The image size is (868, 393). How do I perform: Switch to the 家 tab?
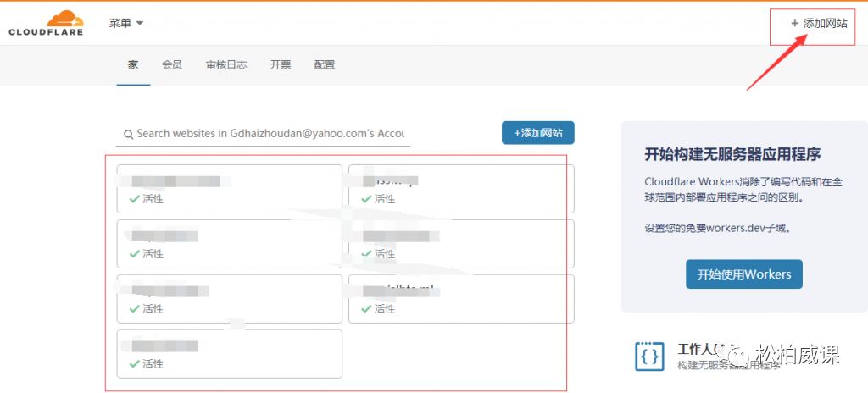[x=133, y=64]
